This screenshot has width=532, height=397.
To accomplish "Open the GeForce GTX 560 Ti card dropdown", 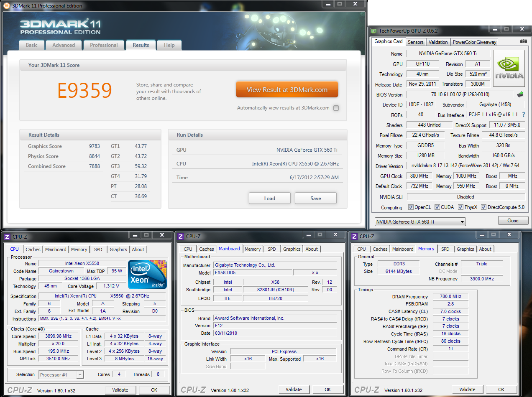I will [419, 221].
